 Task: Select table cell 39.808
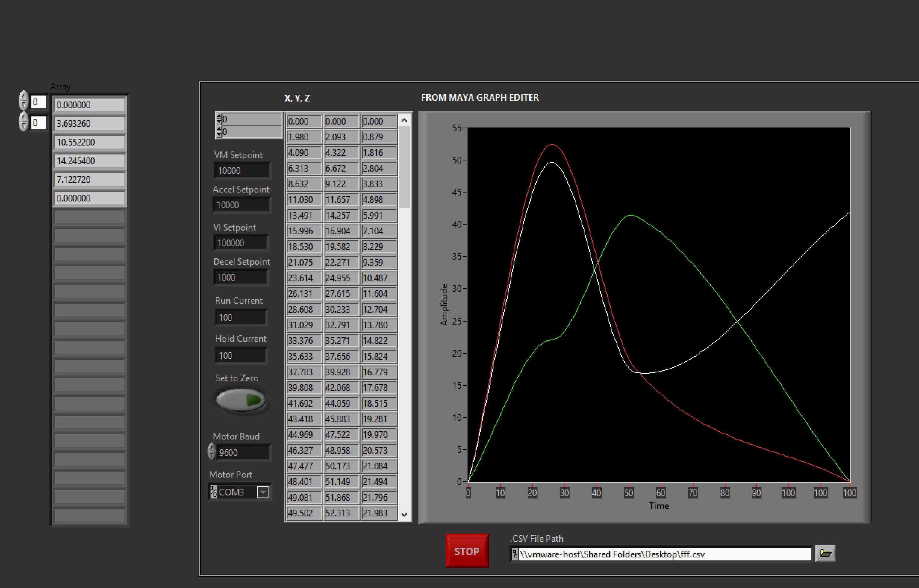click(304, 387)
